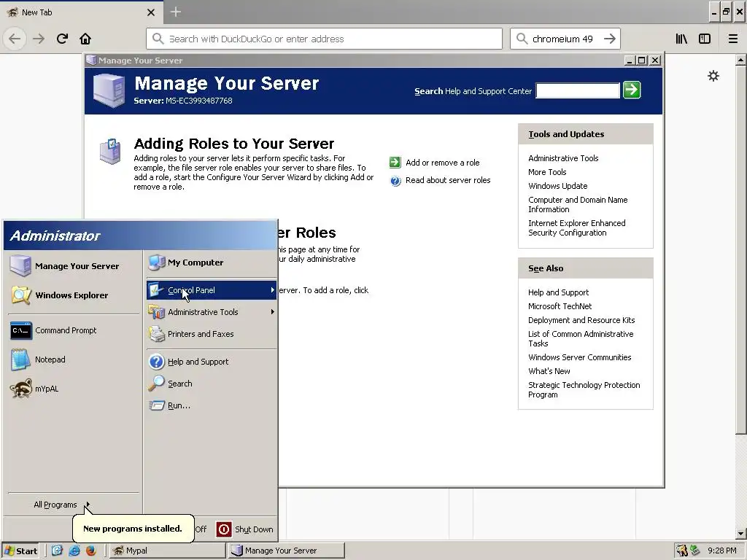The height and width of the screenshot is (560, 747).
Task: Open Strategic Technology Protection Program link
Action: [584, 389]
